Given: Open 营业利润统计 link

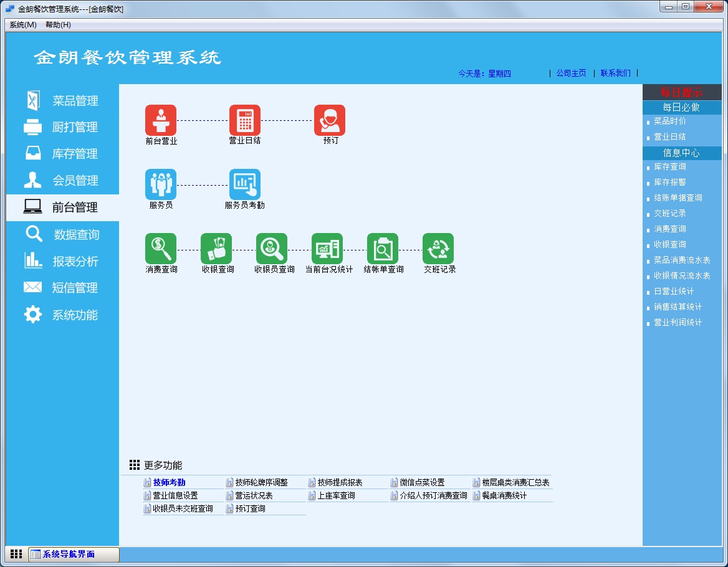Looking at the screenshot, I should (678, 323).
